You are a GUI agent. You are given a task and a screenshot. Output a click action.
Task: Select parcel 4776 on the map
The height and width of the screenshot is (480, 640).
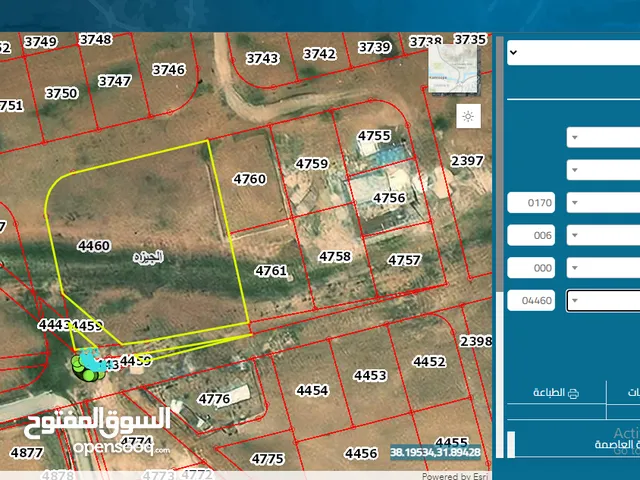point(214,399)
